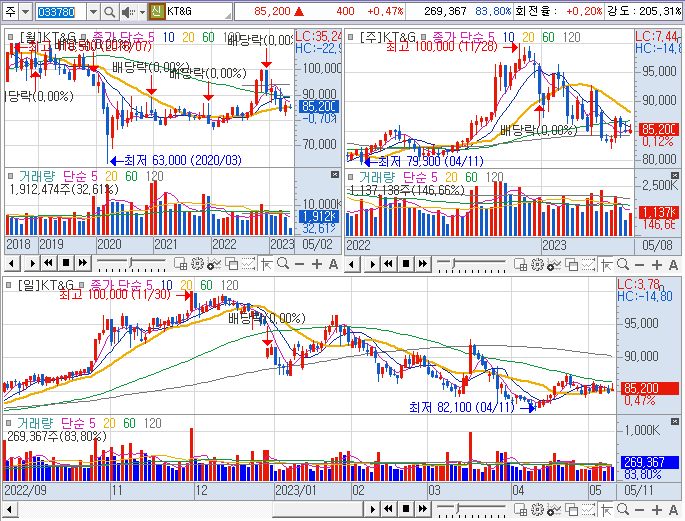Open daily chart settings gear icon
685x521 pixels.
pyautogui.click(x=537, y=509)
